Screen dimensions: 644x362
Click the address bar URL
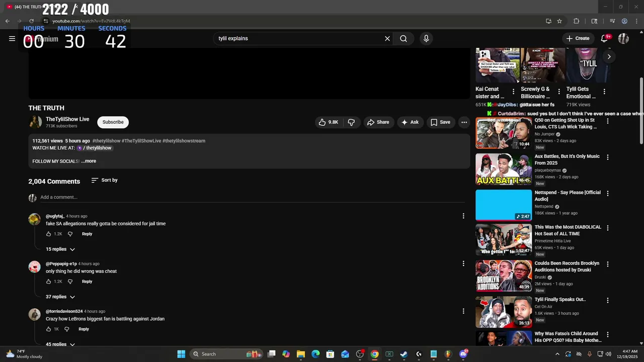91,21
